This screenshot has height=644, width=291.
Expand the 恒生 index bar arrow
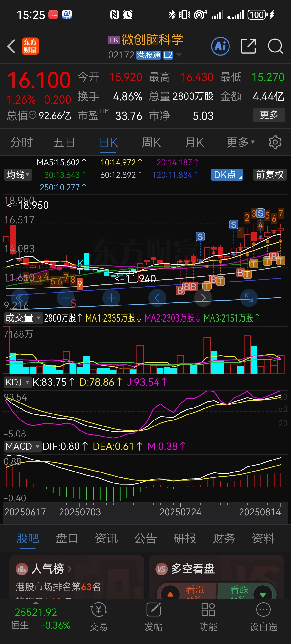(x=36, y=603)
